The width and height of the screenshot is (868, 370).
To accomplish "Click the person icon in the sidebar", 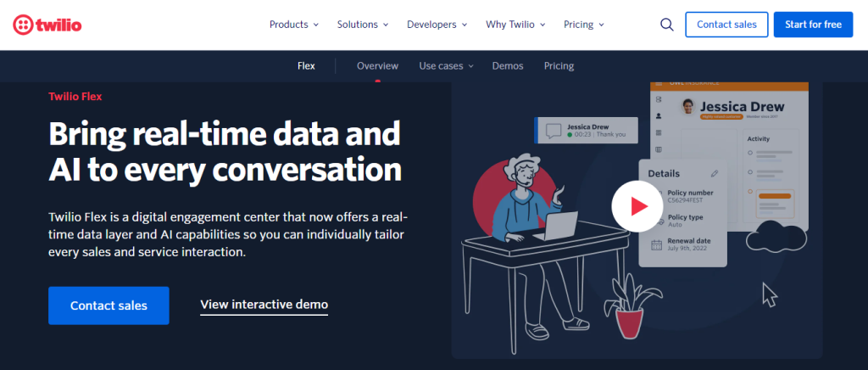I will (x=658, y=115).
